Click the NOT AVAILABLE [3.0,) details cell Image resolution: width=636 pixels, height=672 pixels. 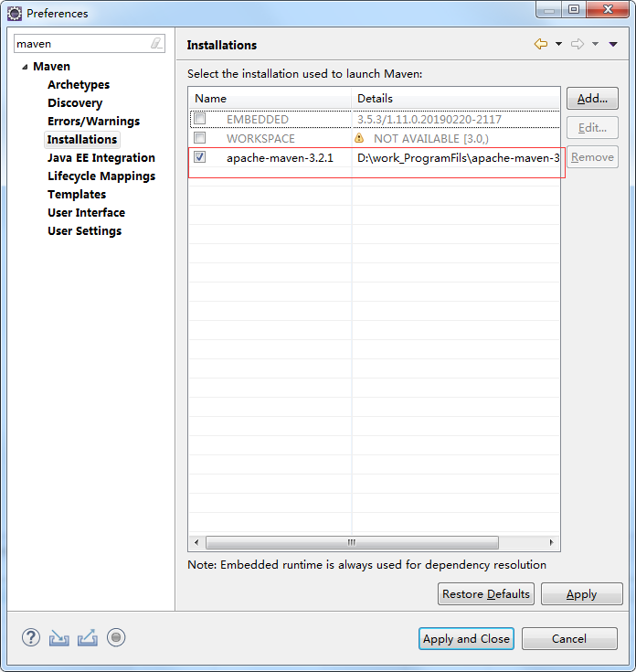430,139
